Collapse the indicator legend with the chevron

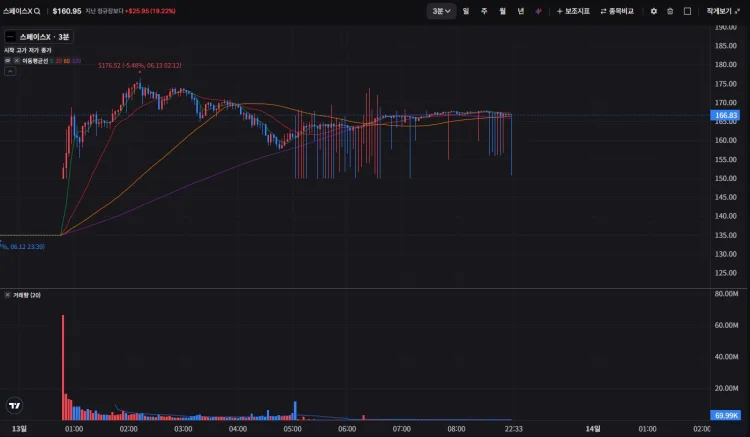coord(10,71)
